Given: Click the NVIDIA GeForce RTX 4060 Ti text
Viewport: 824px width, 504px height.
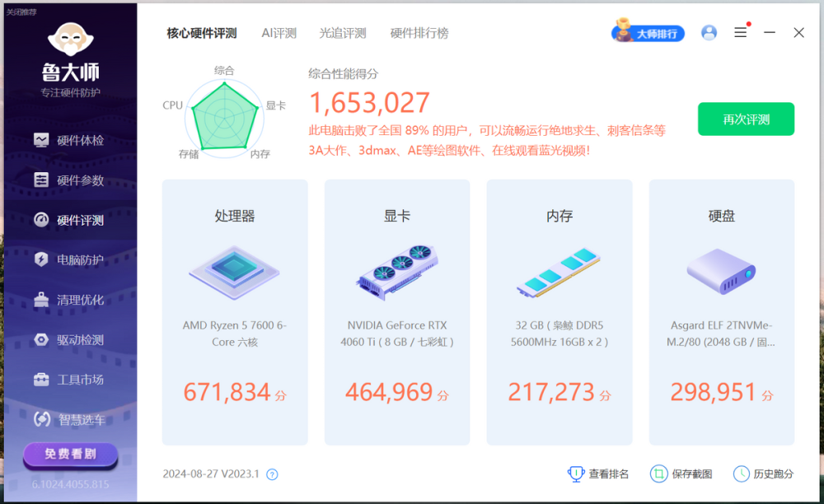Looking at the screenshot, I should [x=397, y=334].
